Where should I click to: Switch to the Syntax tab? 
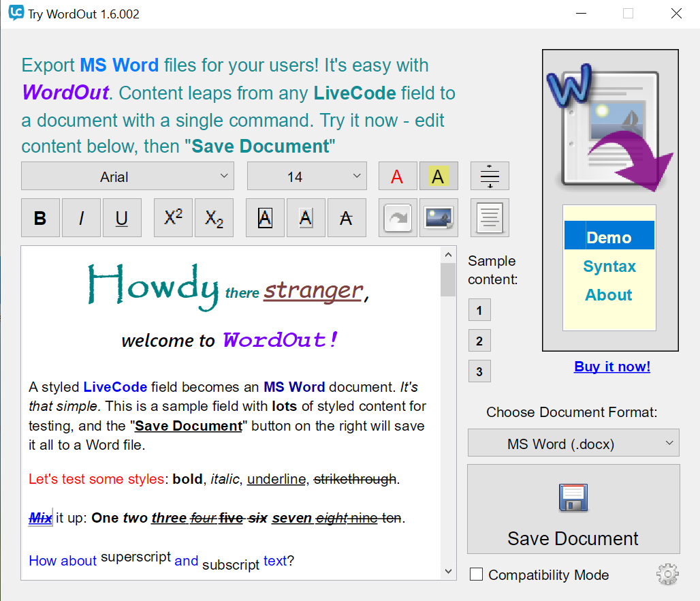click(609, 266)
